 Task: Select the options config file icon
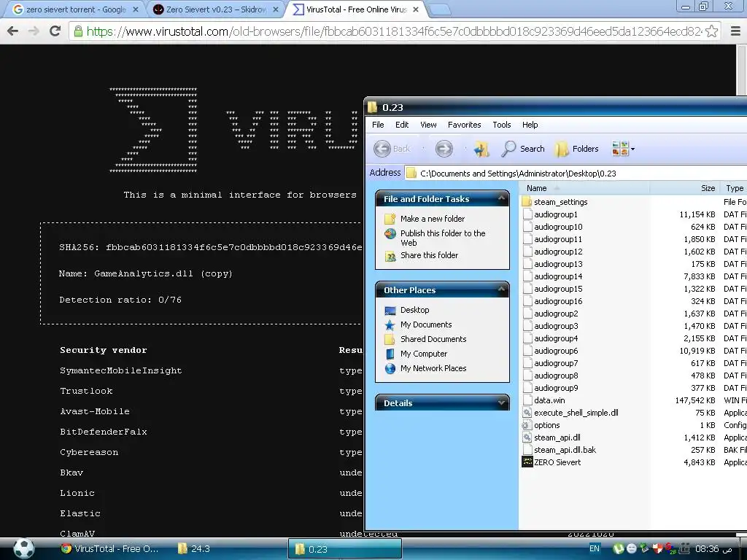point(527,425)
